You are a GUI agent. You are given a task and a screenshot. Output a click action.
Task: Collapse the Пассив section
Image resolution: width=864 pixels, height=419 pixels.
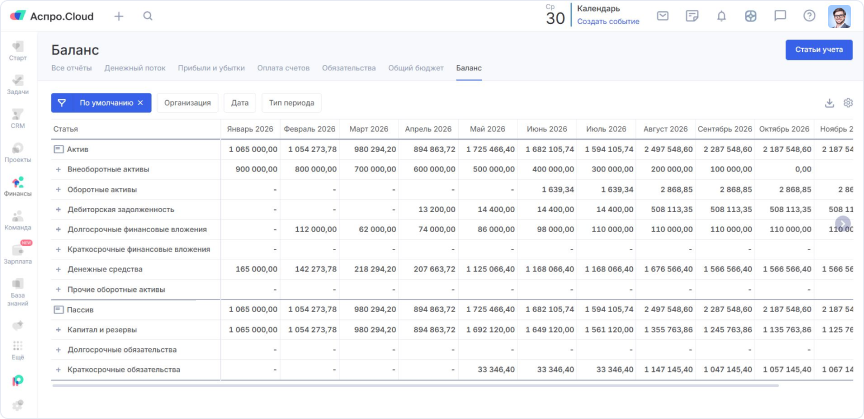[x=58, y=309]
